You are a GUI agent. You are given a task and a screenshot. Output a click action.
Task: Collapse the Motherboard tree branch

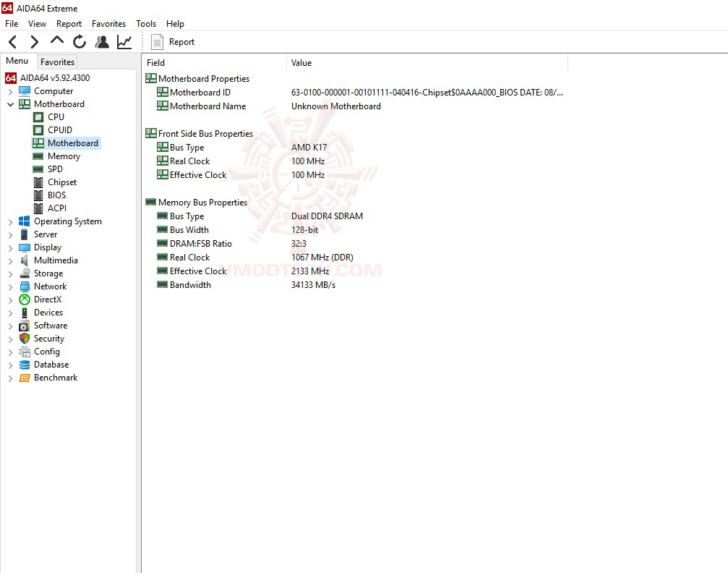click(x=10, y=104)
